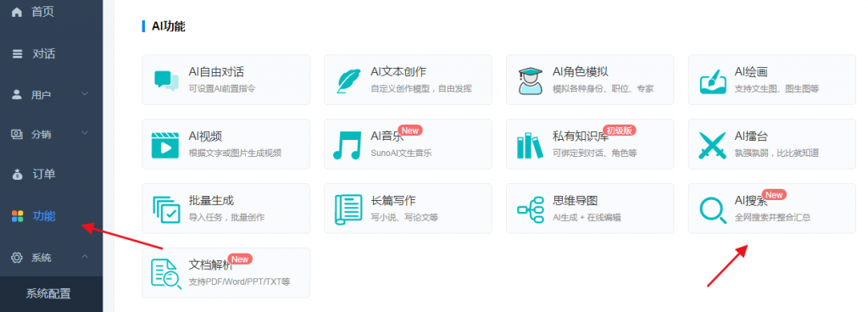Viewport: 868px width, 312px height.
Task: Click the crossed swords AI擂台 icon
Action: [x=712, y=145]
